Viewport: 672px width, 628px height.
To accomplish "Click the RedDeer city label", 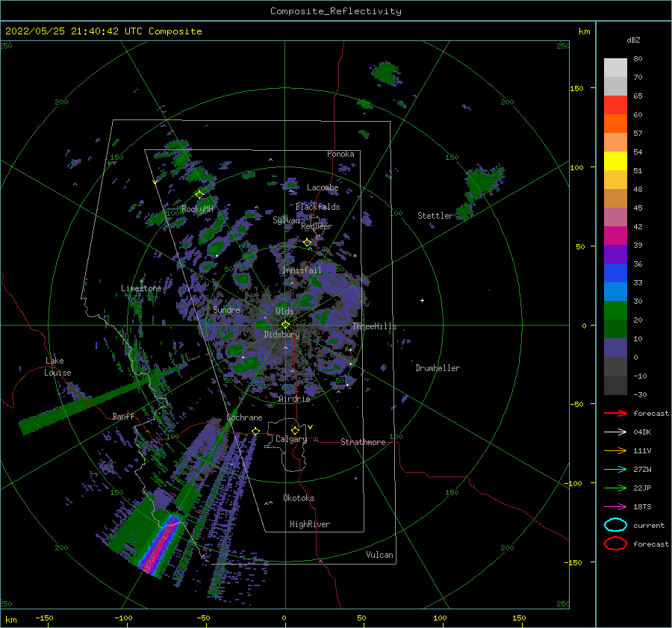I will pos(317,226).
